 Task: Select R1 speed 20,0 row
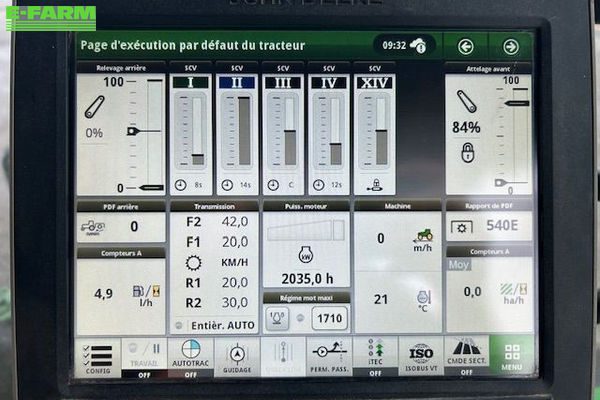[217, 282]
